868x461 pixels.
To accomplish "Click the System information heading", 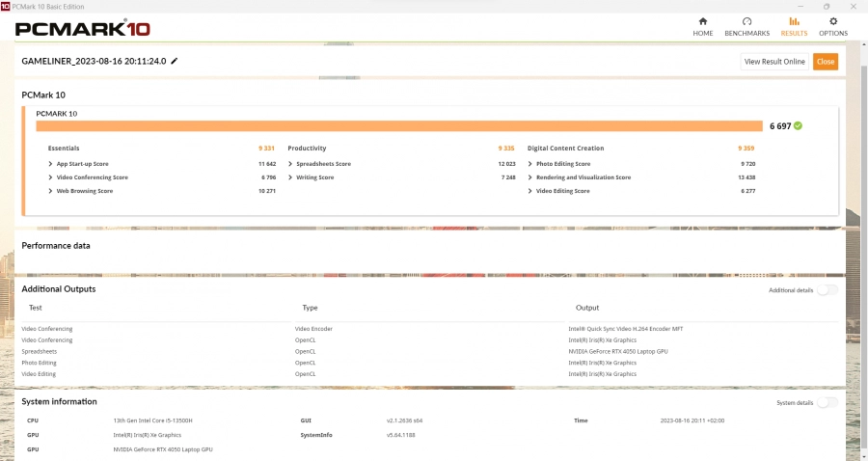I will 59,402.
